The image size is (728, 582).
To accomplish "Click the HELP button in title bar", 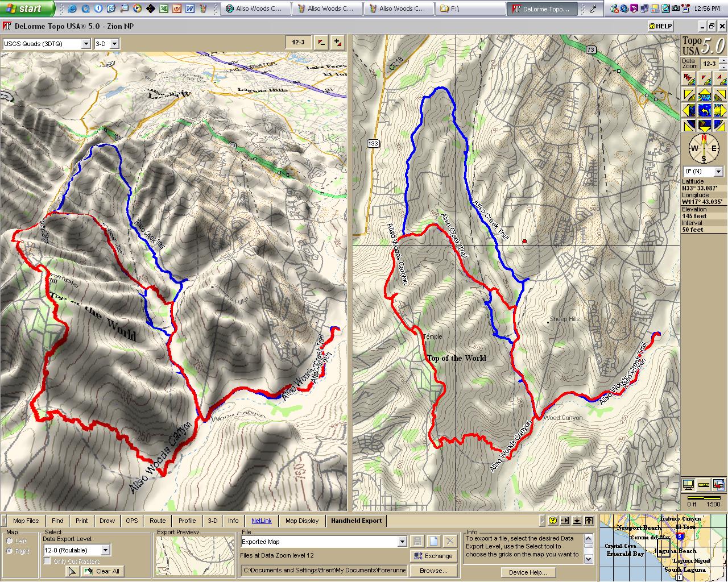I will click(x=661, y=26).
